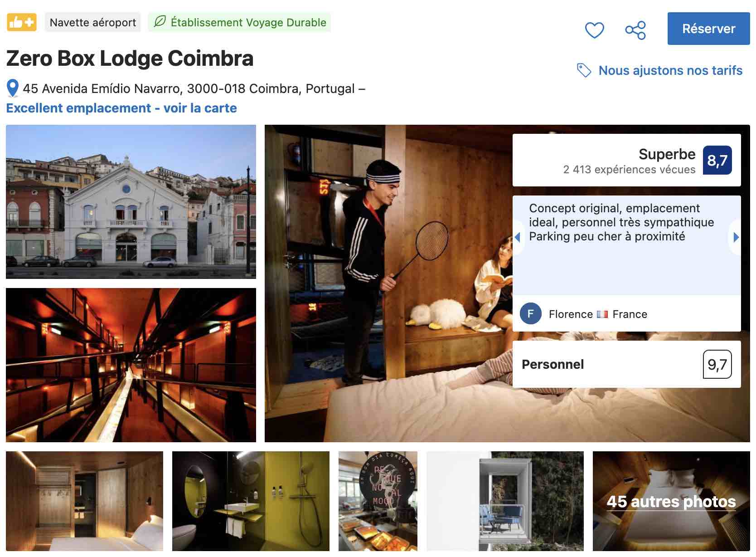Click reviewer avatar letter F

click(x=531, y=314)
